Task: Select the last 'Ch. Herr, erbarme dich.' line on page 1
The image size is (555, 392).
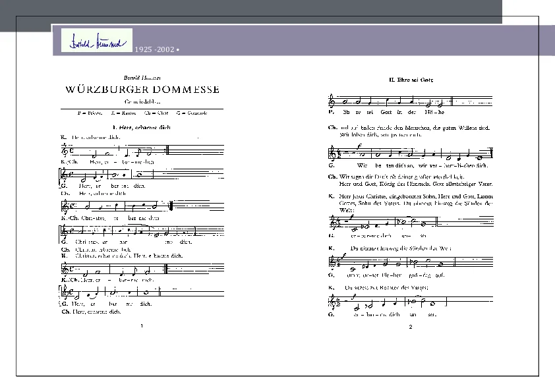Action: coord(92,312)
